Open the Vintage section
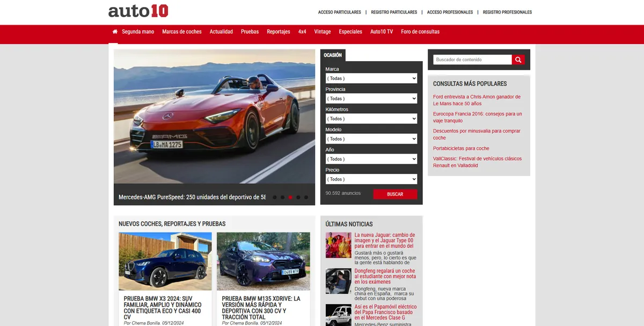 pos(323,32)
